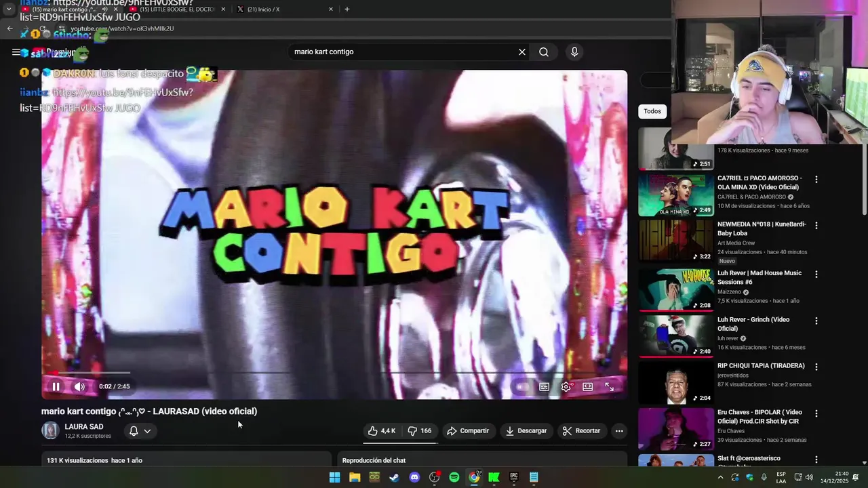The width and height of the screenshot is (868, 488).
Task: Open 'CA7RIEL ¤ PACO AMOROSO - OLA MINA XD' video
Action: (x=759, y=182)
